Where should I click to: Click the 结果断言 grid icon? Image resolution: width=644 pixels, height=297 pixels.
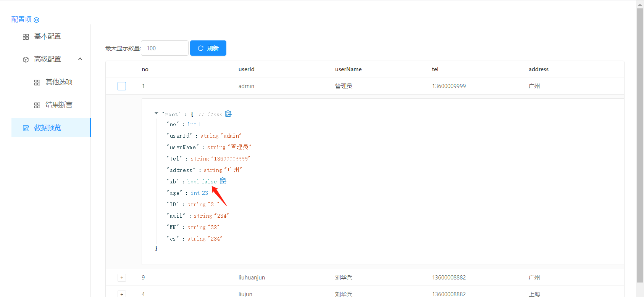pyautogui.click(x=37, y=105)
